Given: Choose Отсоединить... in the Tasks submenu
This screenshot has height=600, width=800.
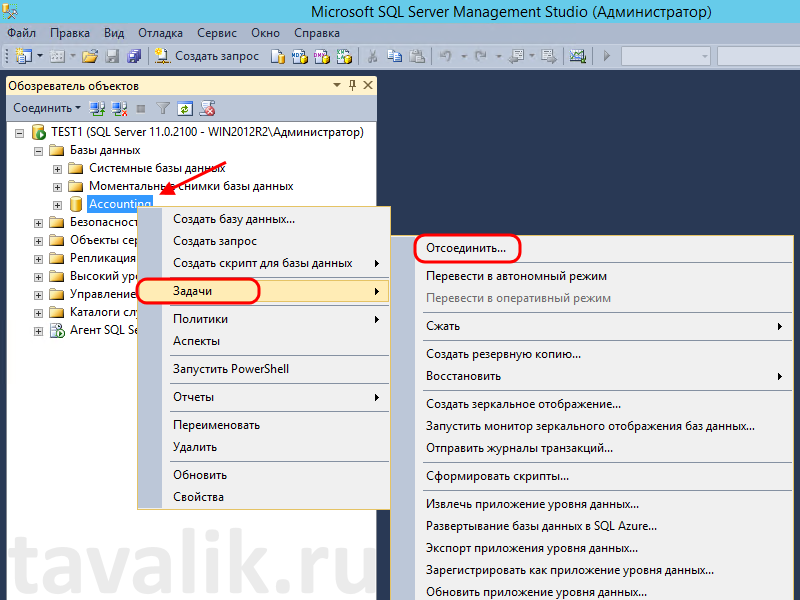Looking at the screenshot, I should coord(593,248).
